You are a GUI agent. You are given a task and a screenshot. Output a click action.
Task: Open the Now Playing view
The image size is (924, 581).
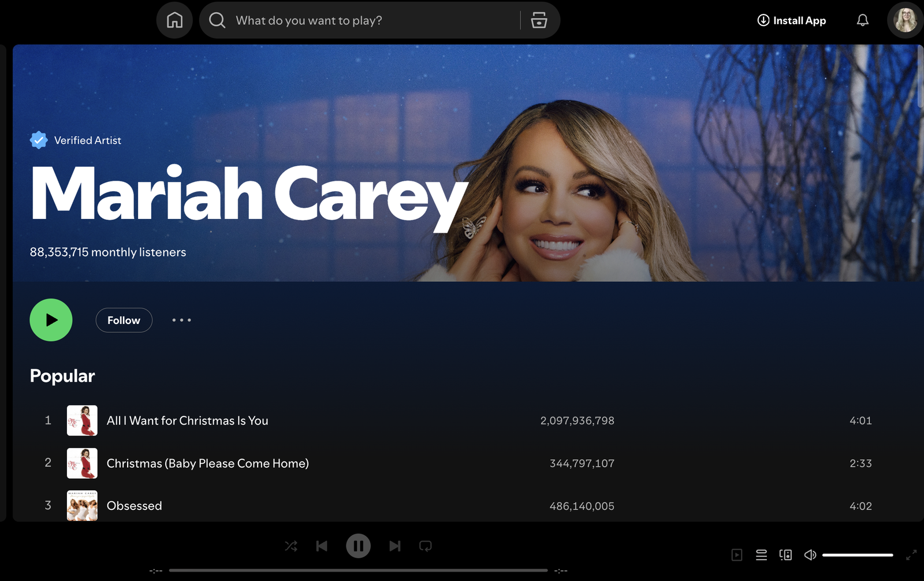(737, 554)
